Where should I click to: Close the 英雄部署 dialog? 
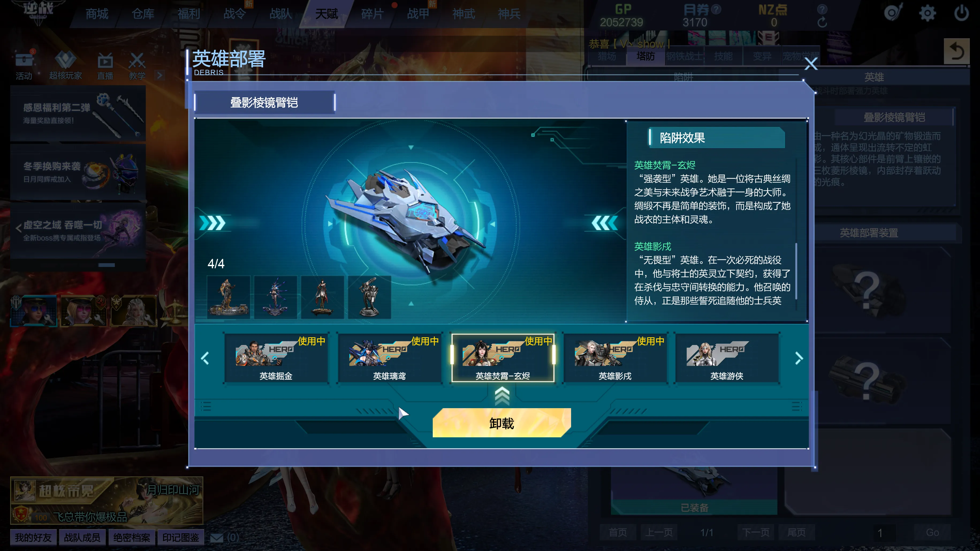coord(811,63)
